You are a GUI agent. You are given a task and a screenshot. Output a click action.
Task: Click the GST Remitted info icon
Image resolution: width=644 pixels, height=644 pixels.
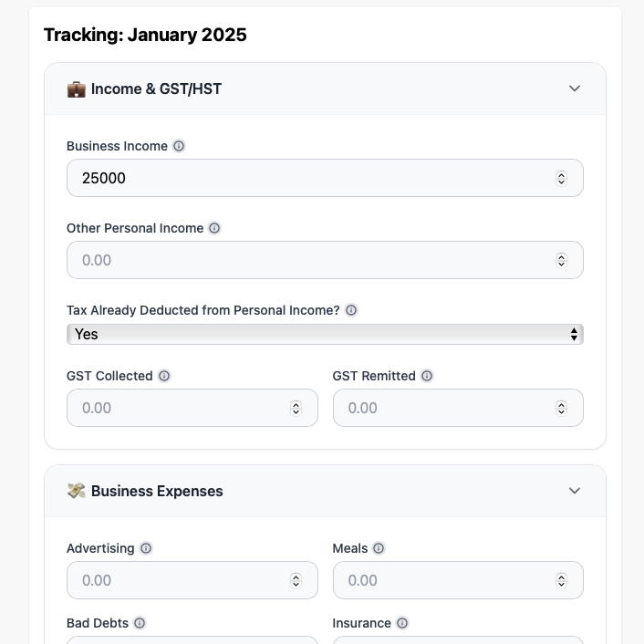click(427, 376)
